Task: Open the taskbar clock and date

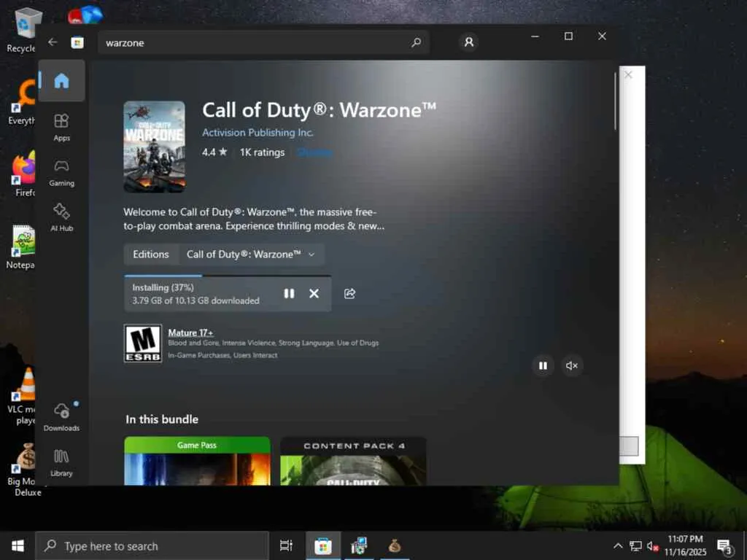Action: (685, 545)
